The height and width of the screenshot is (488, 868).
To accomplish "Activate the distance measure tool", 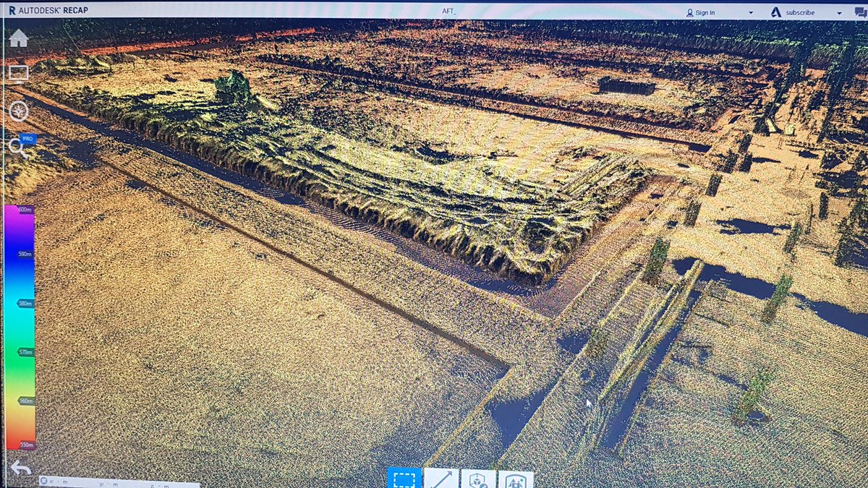I will (441, 479).
